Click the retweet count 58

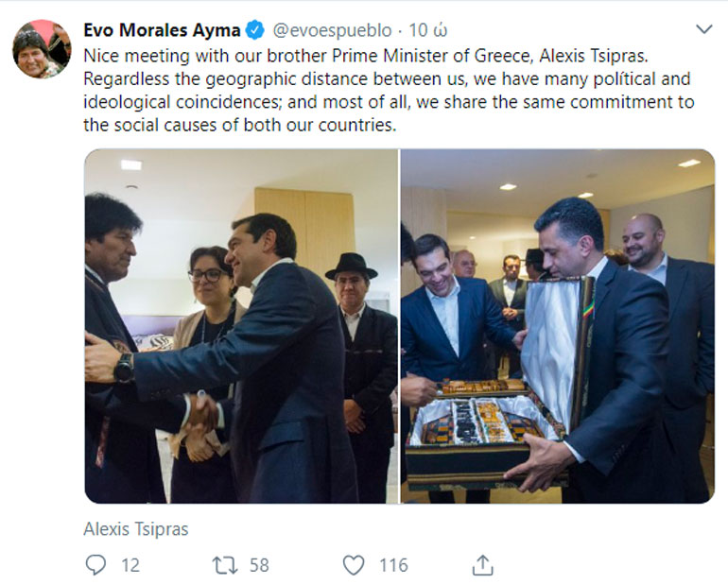259,564
